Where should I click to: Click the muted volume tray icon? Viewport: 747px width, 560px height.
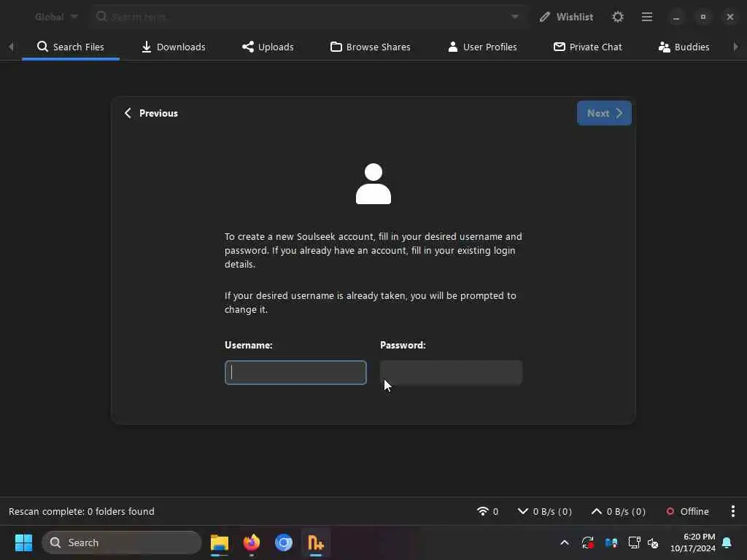[x=653, y=542]
